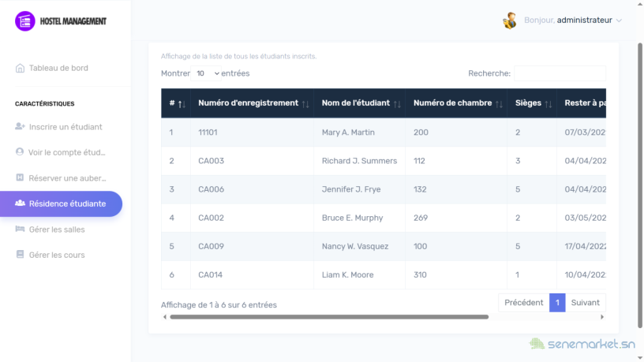Click the vertical page scrollbar
Image resolution: width=644 pixels, height=362 pixels.
click(640, 185)
